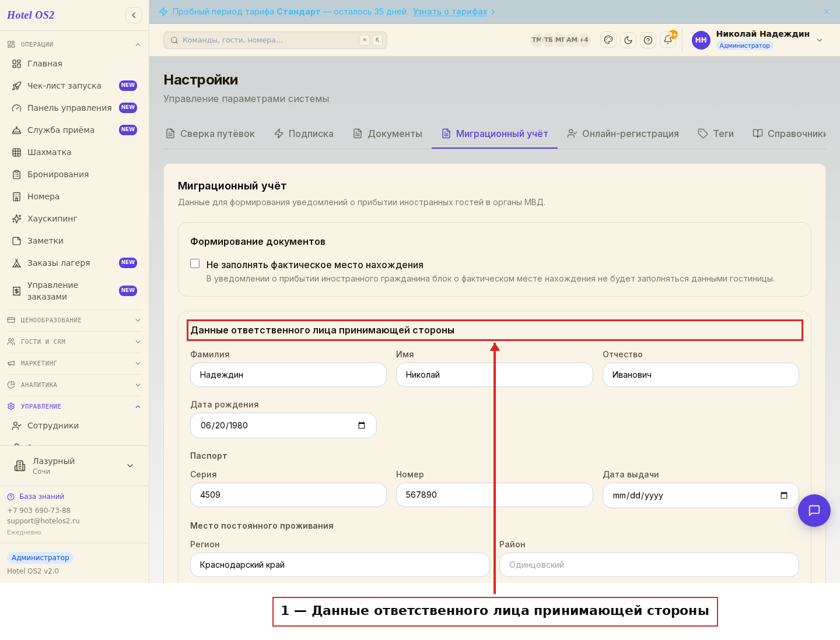Open Шахматка grid view
Viewport: 840px width, 640px height.
(75, 152)
